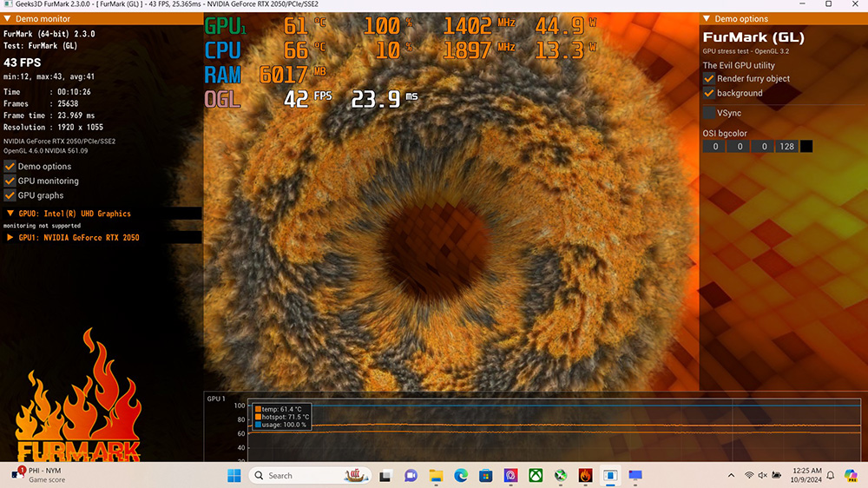Open File Explorer from the taskbar
868x488 pixels.
[x=436, y=475]
